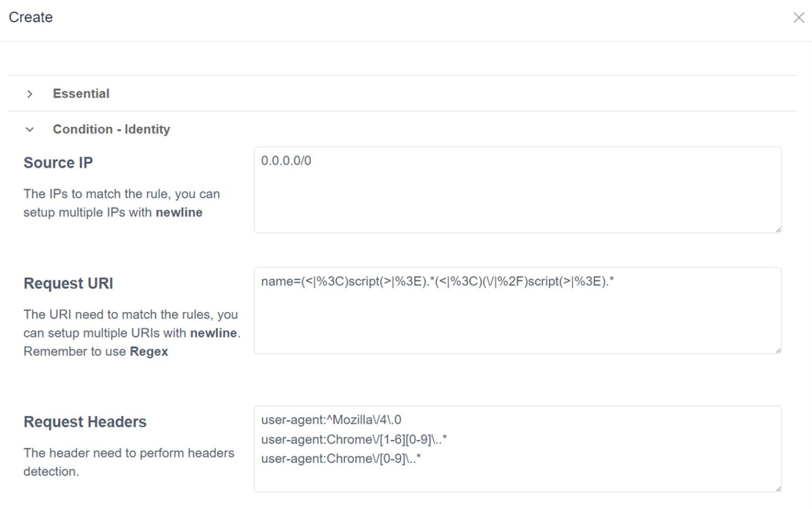The width and height of the screenshot is (812, 509).
Task: Click the Request Headers field label
Action: [x=85, y=422]
